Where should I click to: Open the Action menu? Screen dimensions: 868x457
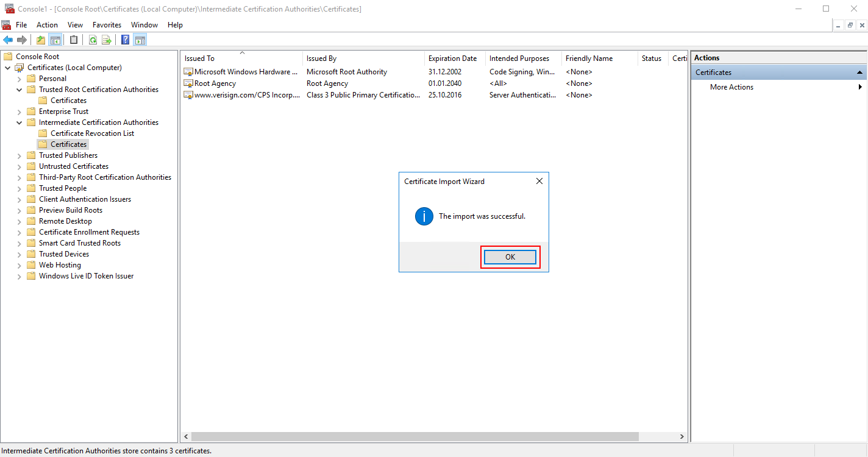(x=47, y=24)
